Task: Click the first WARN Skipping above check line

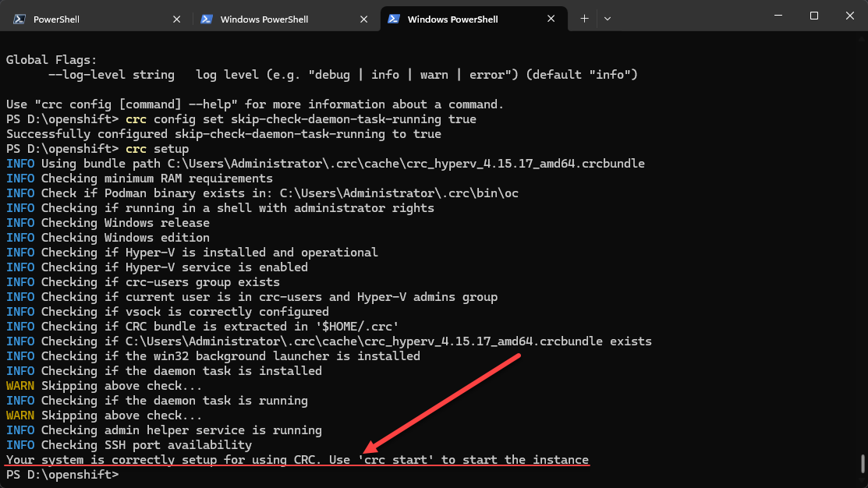Action: coord(104,386)
